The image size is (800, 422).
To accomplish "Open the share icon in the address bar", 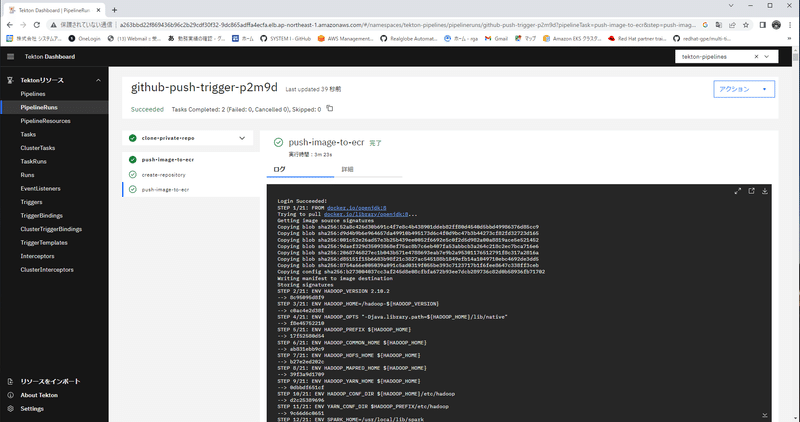I will (732, 24).
